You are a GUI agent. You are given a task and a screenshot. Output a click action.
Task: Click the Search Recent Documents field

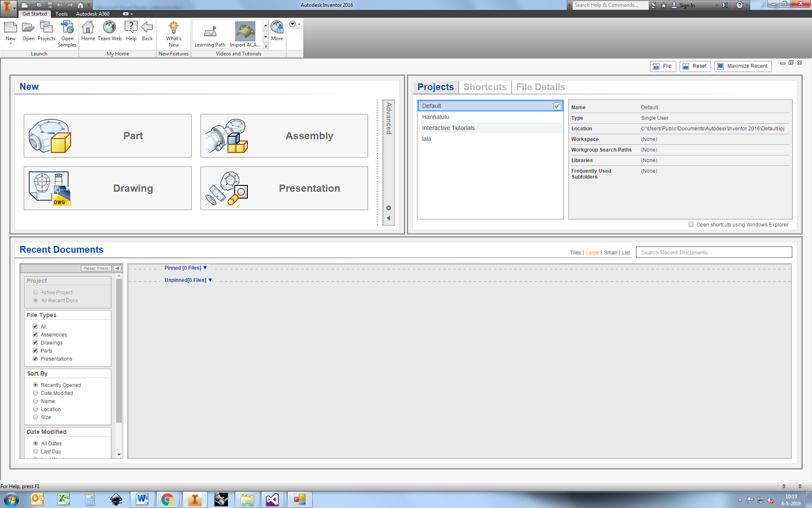click(x=714, y=253)
